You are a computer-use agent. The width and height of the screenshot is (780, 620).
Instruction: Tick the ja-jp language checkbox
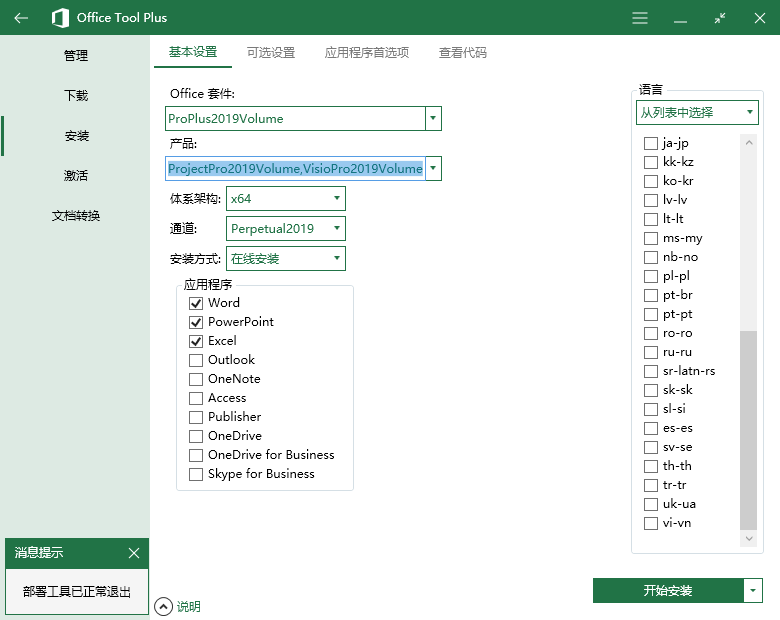[x=651, y=144]
